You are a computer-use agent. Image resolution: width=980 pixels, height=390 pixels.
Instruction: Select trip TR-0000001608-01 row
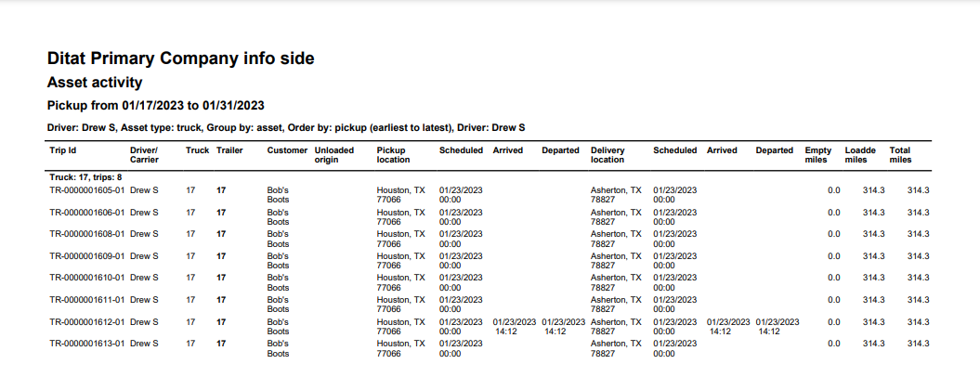tap(86, 234)
